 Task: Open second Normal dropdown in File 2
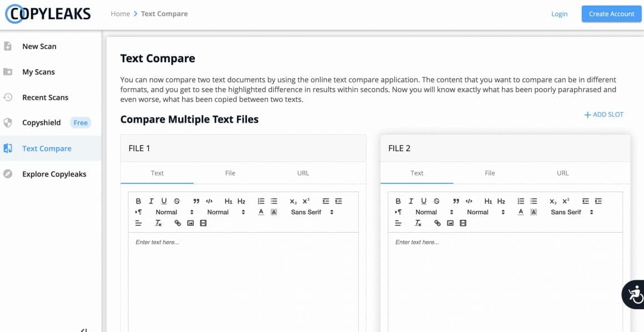pos(485,212)
